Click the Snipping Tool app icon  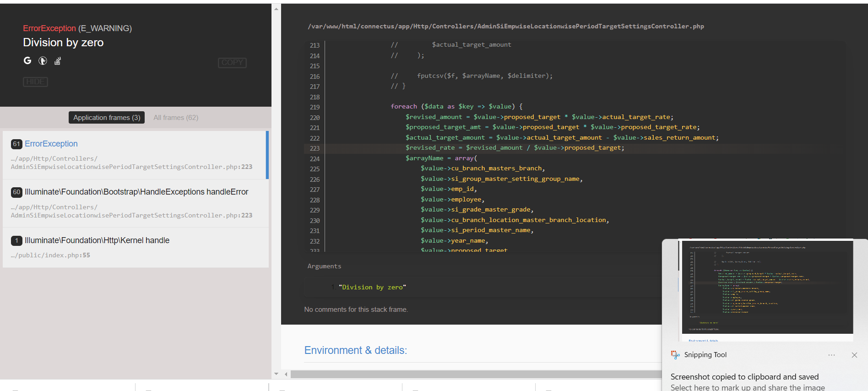pyautogui.click(x=675, y=355)
